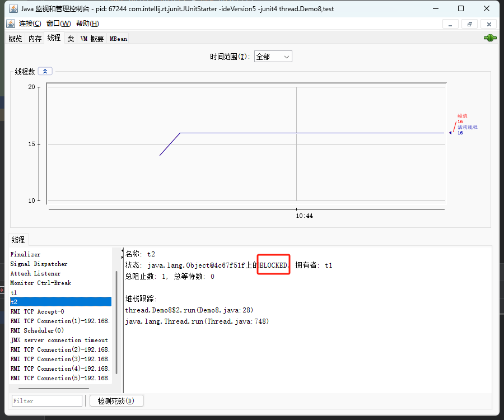The image size is (504, 420).
Task: Minimize the inner JConsole frame
Action: coord(450,24)
